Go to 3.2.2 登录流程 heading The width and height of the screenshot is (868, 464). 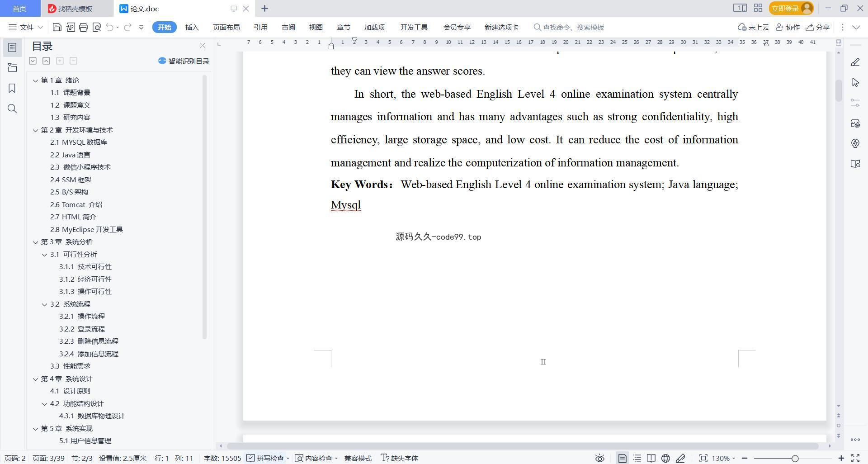pyautogui.click(x=82, y=329)
